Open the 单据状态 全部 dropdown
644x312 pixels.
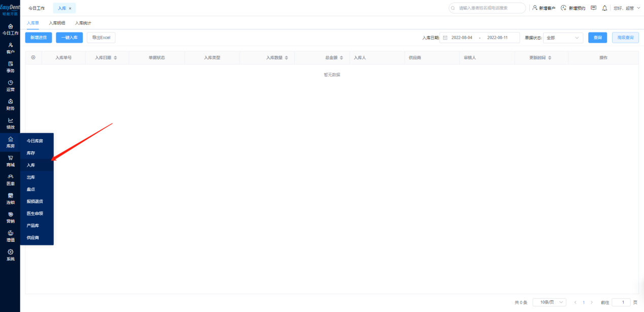pos(563,38)
